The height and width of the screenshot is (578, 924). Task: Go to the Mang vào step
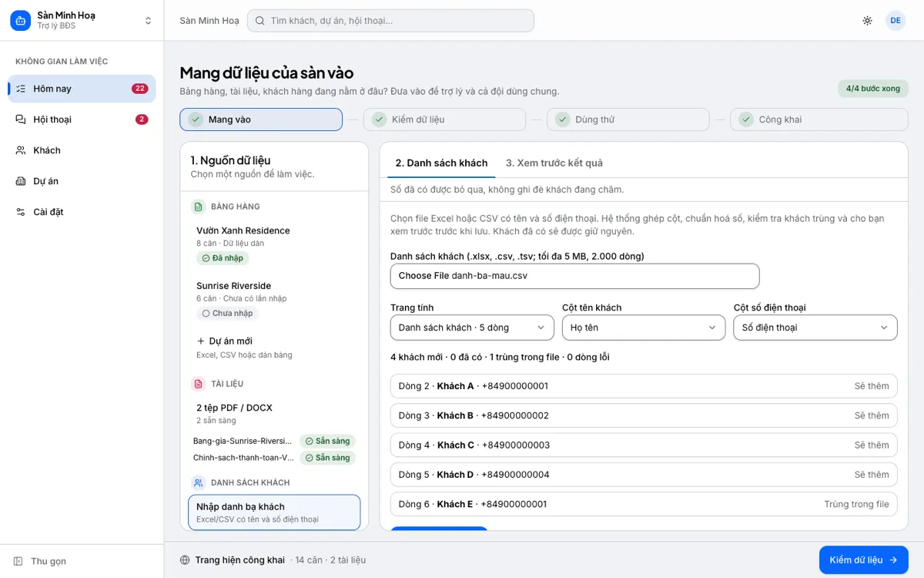(261, 119)
